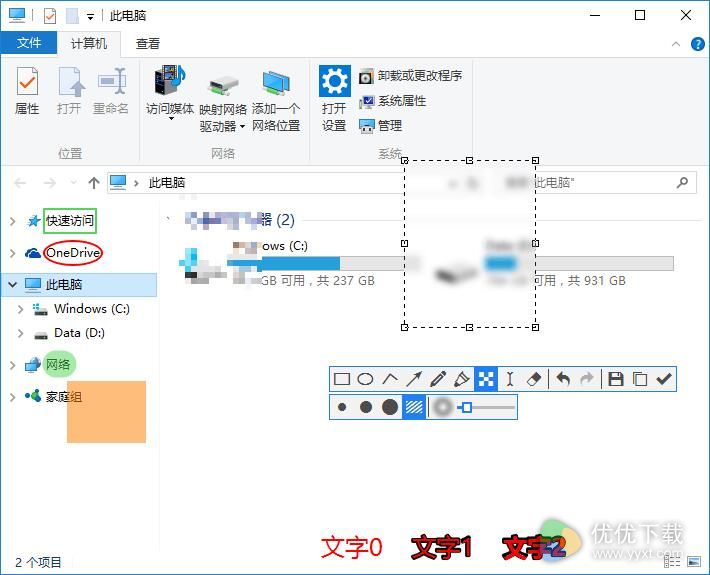Select the arrow drawing tool
Screen dimensions: 710x575
414,379
